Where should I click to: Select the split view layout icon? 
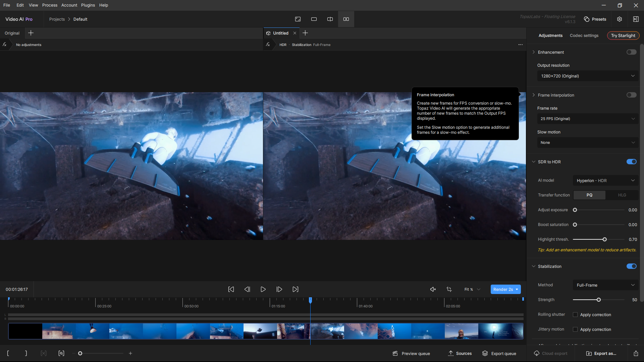(x=330, y=19)
